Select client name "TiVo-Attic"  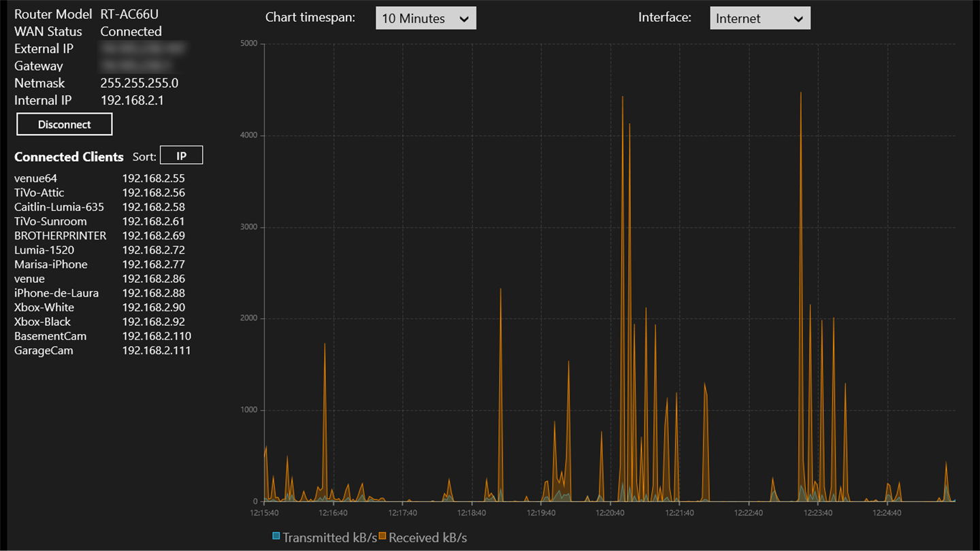[x=39, y=193]
